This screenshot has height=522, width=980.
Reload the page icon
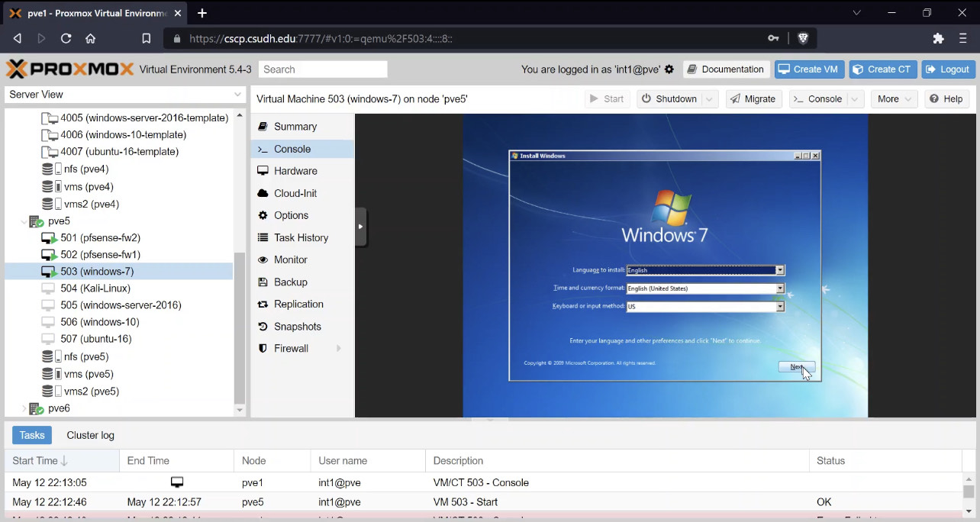coord(66,38)
